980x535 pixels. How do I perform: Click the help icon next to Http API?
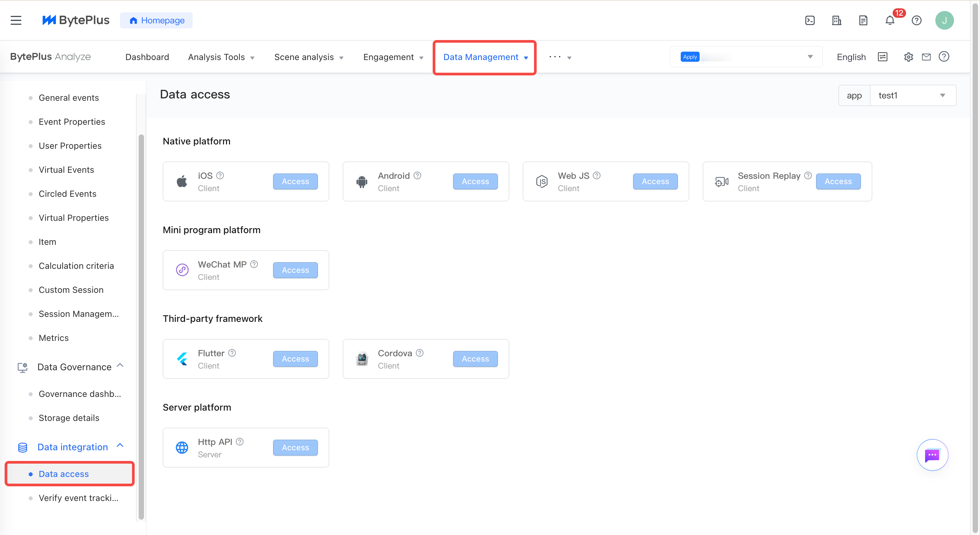(240, 442)
